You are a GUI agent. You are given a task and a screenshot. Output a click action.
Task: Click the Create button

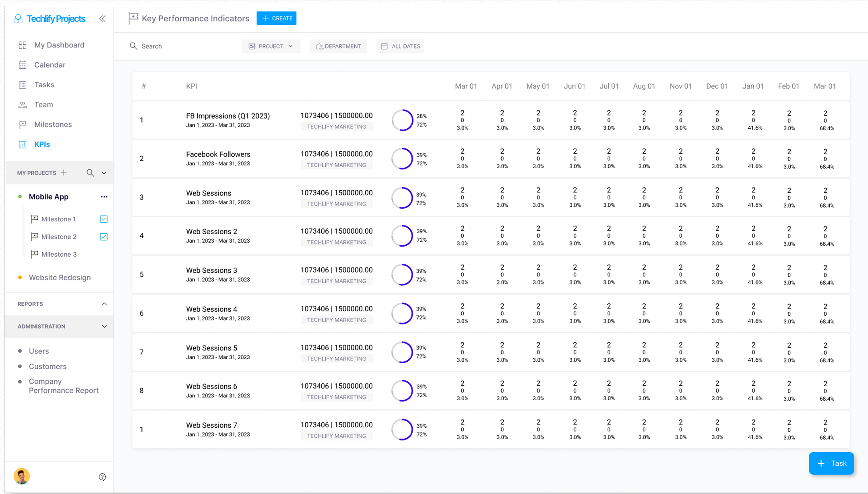(277, 18)
